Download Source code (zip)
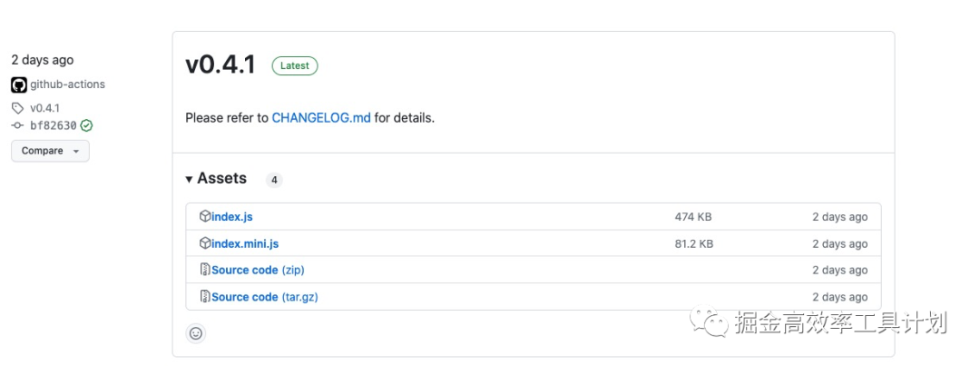Screen dimensions: 980x366 pos(258,270)
